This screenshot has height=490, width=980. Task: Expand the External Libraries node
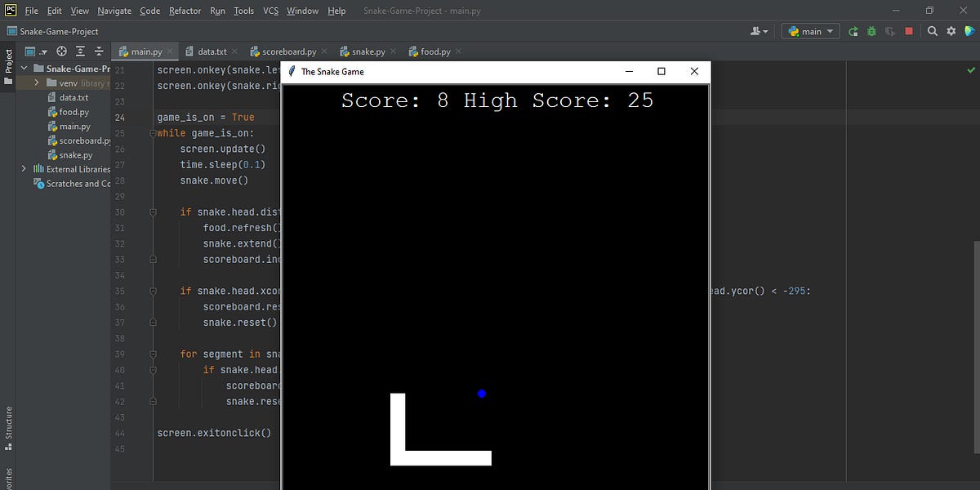coord(23,169)
